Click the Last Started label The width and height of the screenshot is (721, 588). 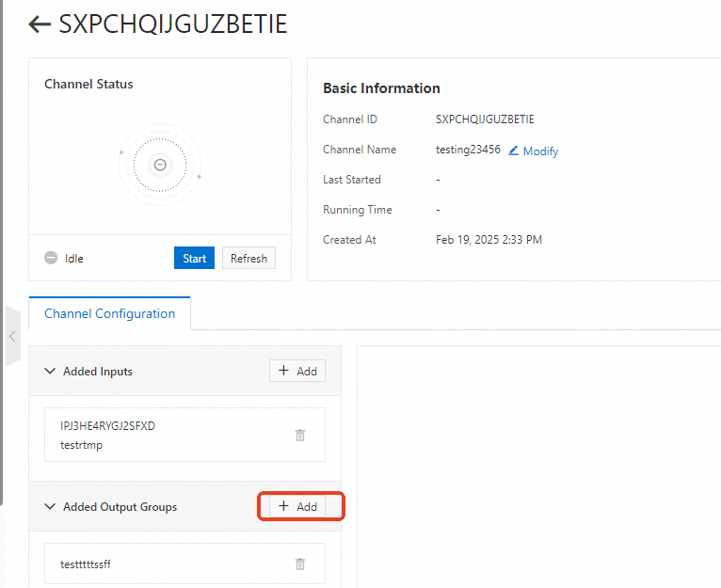(x=352, y=180)
